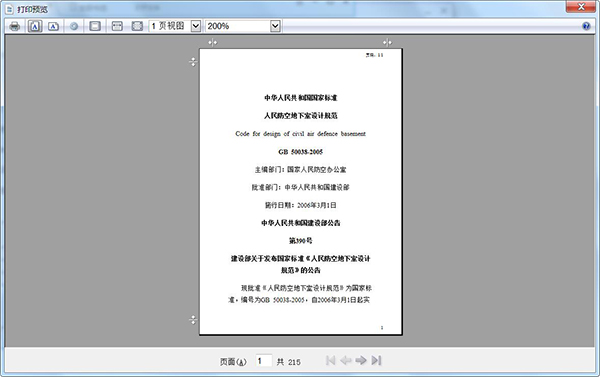Click the line '批准部门：中华人民共和国建设部'
The height and width of the screenshot is (377, 600).
300,187
